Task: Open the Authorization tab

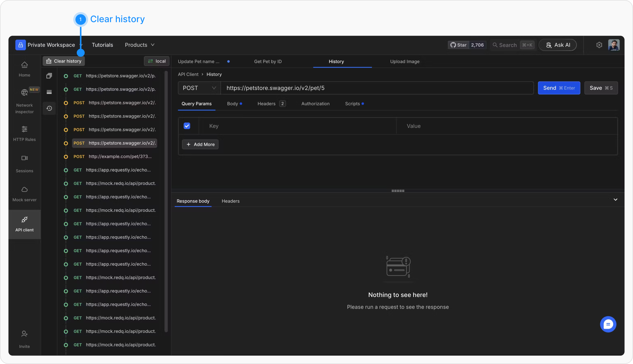Action: pos(315,104)
